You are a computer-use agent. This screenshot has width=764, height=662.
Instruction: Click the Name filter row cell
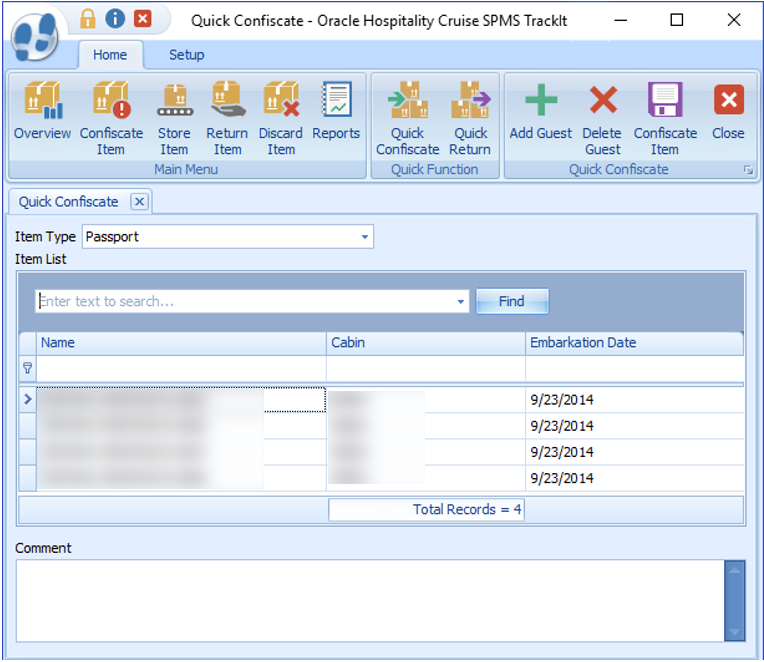pyautogui.click(x=181, y=368)
